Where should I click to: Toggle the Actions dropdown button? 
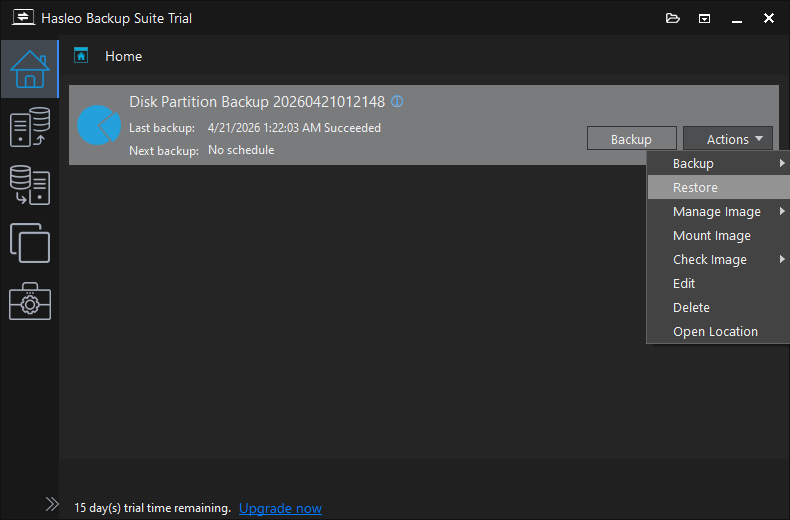[728, 139]
